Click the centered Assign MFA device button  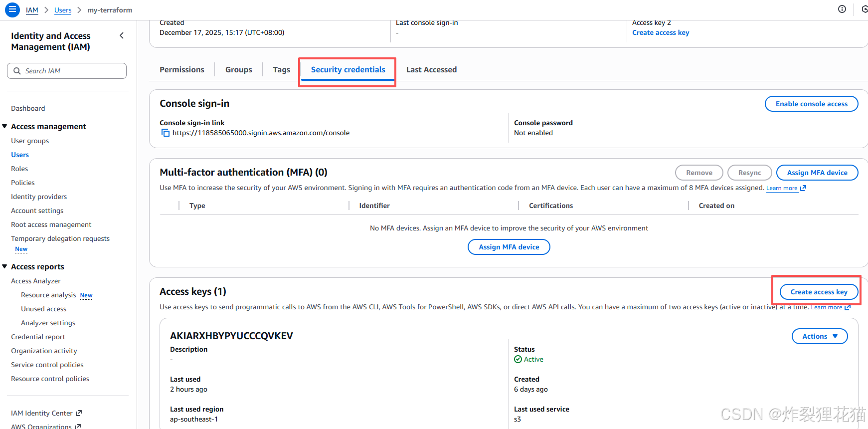509,247
